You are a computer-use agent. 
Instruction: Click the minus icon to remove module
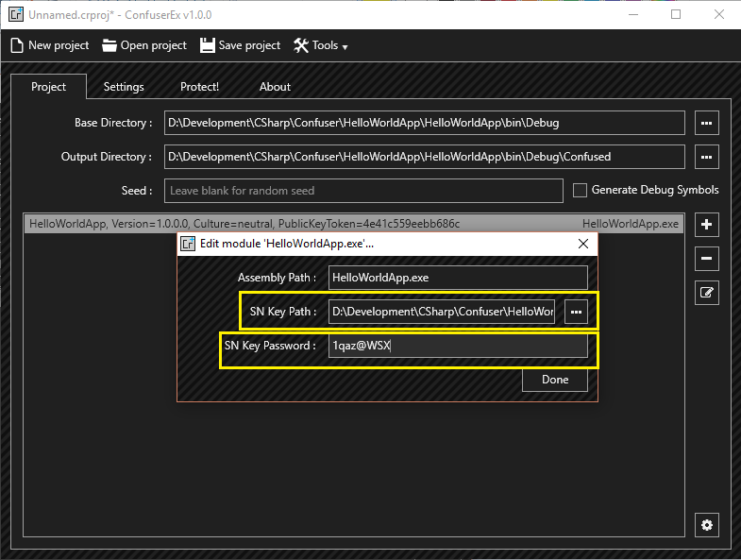[706, 258]
